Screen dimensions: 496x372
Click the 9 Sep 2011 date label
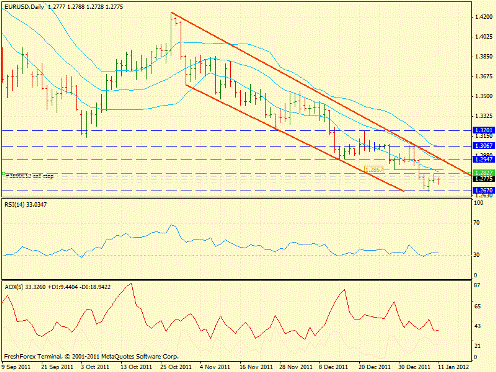click(x=16, y=367)
